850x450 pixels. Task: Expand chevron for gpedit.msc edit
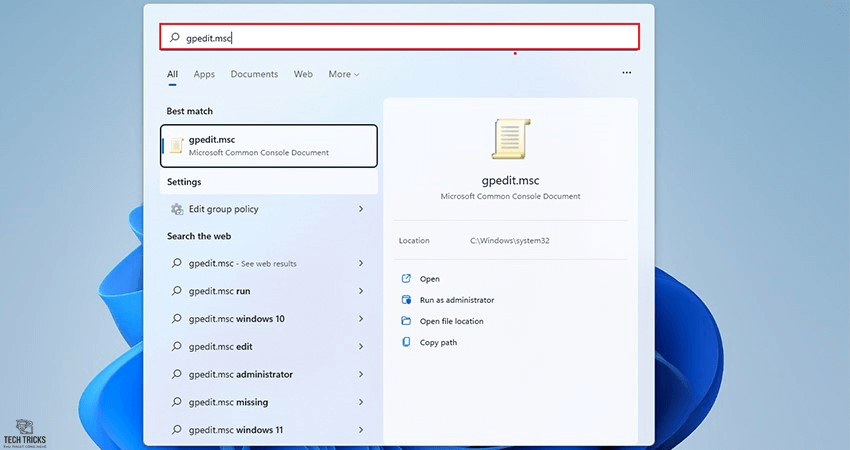(x=361, y=346)
